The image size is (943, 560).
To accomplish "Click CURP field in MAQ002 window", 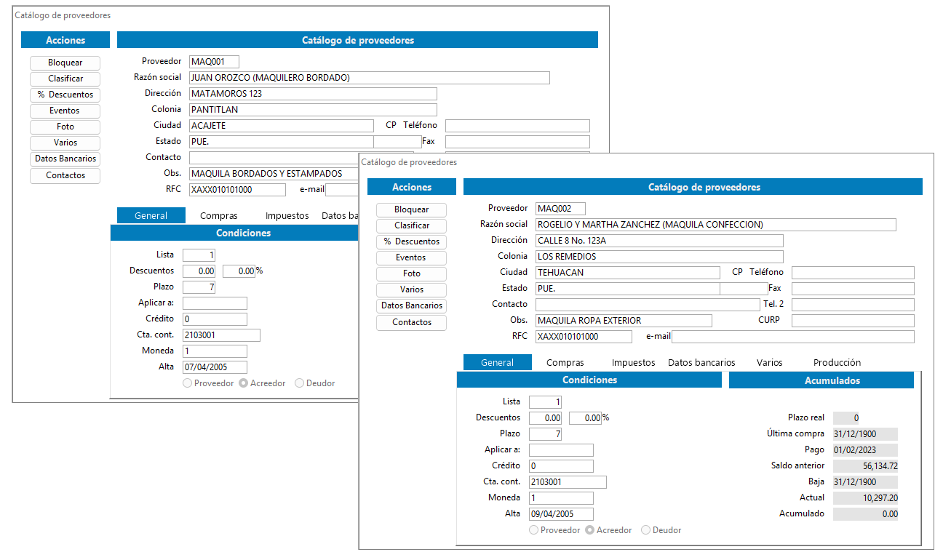I will point(853,321).
